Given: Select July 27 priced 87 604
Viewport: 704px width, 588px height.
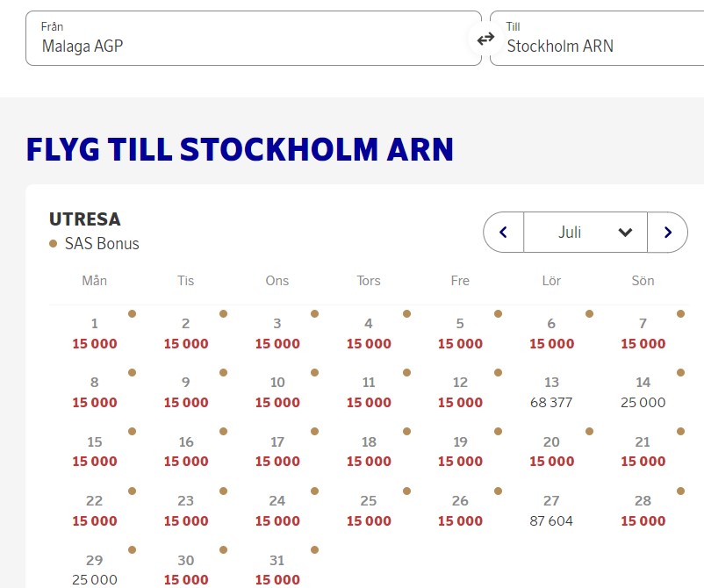Looking at the screenshot, I should pyautogui.click(x=551, y=511).
